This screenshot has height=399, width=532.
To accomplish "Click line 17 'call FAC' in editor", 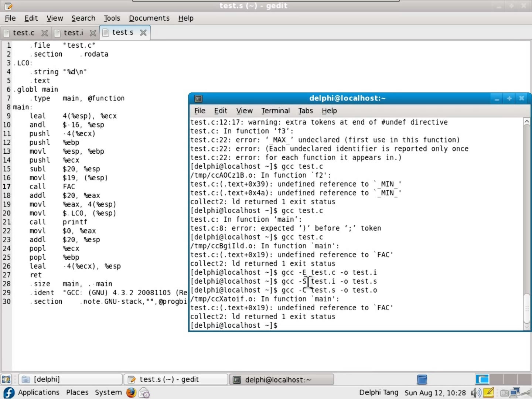I will pos(52,187).
